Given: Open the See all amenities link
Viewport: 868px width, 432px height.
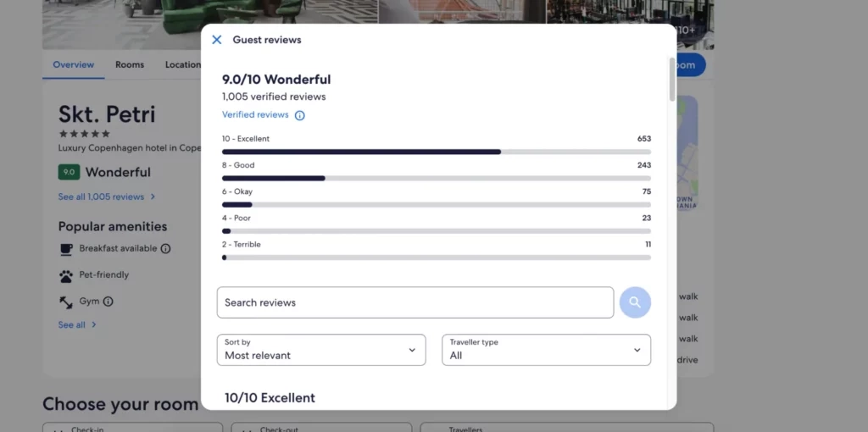Looking at the screenshot, I should pos(77,324).
